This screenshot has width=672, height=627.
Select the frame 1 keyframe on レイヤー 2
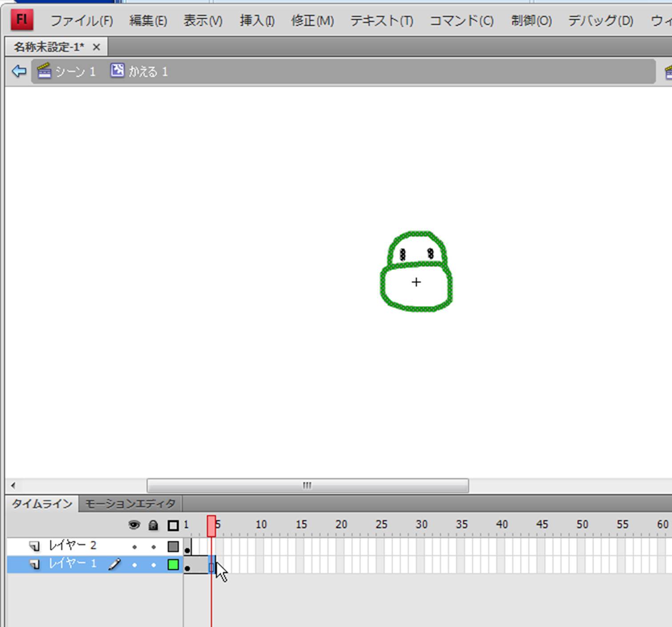click(187, 547)
